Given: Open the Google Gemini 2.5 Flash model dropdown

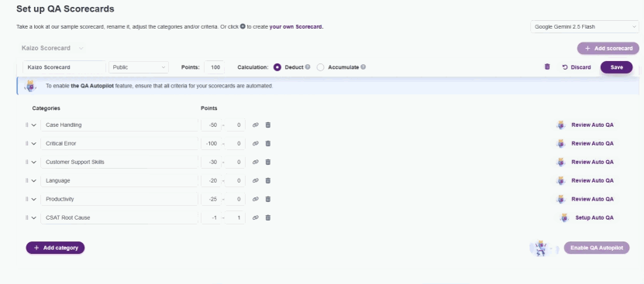Looking at the screenshot, I should click(x=584, y=26).
